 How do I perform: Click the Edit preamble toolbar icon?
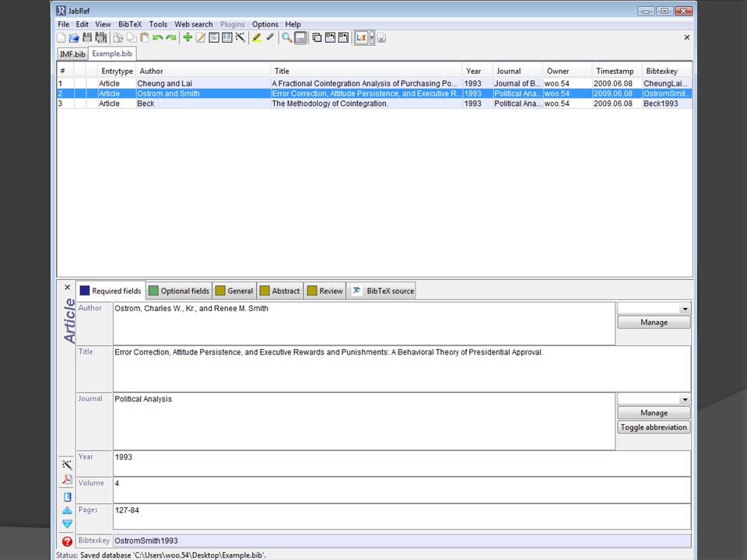click(x=215, y=37)
